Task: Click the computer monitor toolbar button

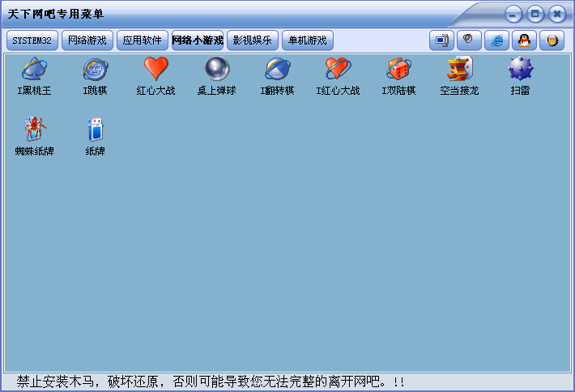Action: [x=441, y=40]
